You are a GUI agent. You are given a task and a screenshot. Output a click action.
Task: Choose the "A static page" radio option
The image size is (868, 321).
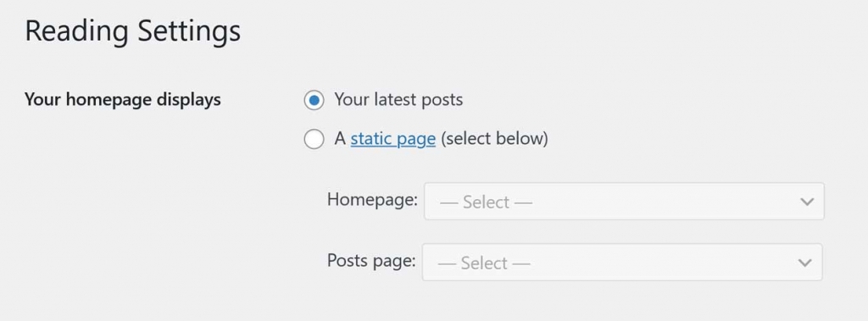click(314, 139)
